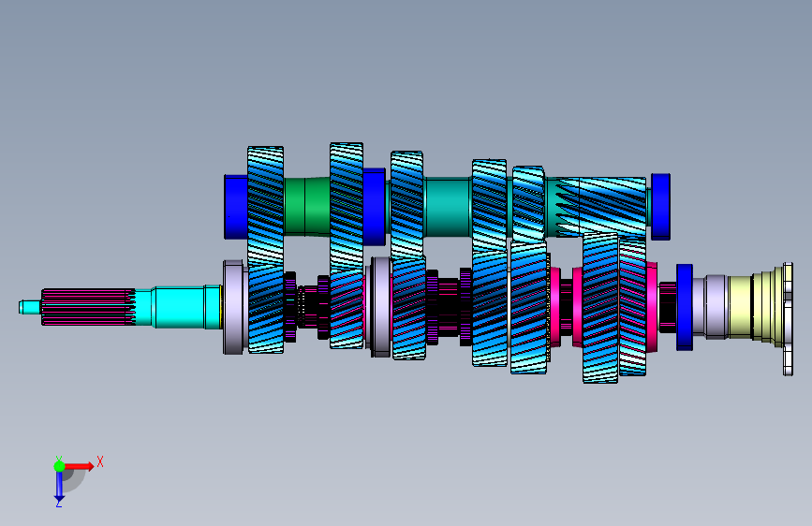
Task: Select the blue bearing at the countershaft's right end
Action: coord(660,207)
